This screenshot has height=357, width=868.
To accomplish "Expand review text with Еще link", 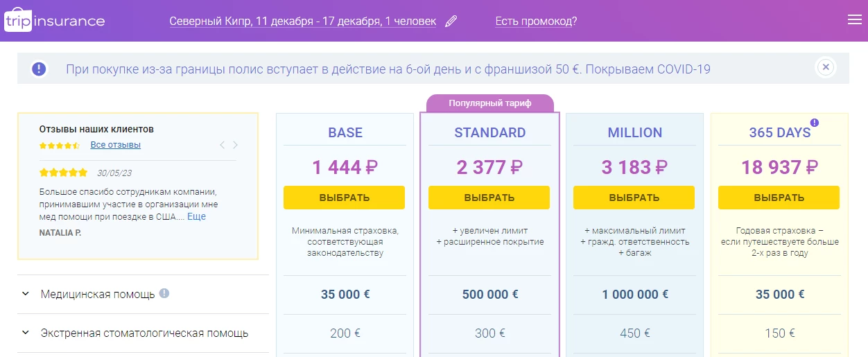I will pyautogui.click(x=196, y=216).
